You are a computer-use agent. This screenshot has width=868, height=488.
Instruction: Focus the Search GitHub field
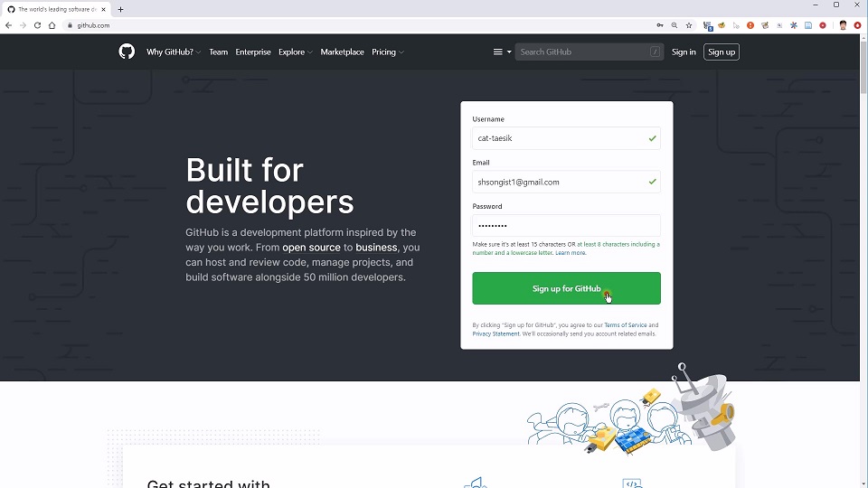(x=583, y=52)
